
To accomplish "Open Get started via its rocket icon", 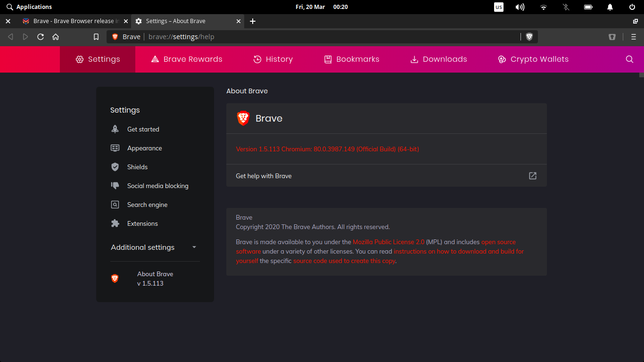I will point(115,129).
